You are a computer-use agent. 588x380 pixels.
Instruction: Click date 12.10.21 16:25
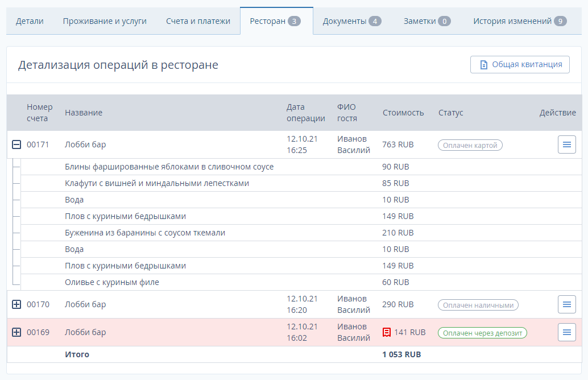pos(303,144)
